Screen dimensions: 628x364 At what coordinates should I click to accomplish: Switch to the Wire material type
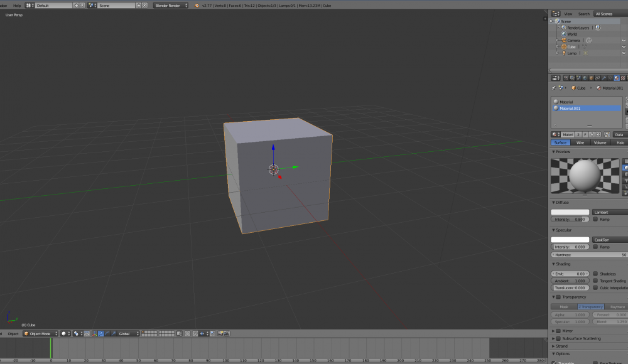pyautogui.click(x=580, y=142)
